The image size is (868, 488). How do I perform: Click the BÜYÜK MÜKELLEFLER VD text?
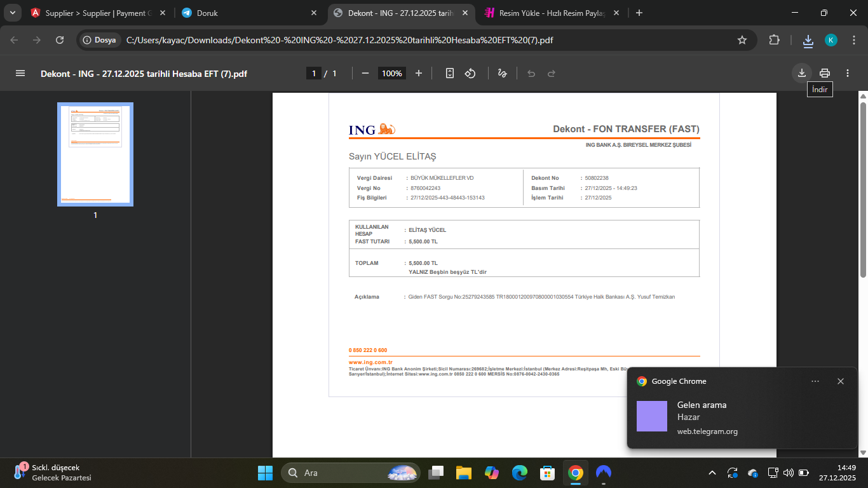[x=442, y=178]
